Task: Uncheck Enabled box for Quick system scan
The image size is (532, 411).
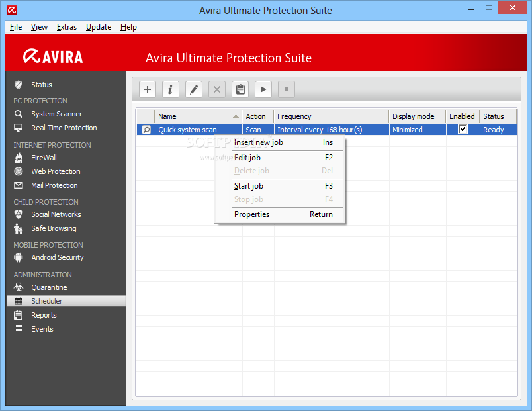Action: tap(463, 129)
